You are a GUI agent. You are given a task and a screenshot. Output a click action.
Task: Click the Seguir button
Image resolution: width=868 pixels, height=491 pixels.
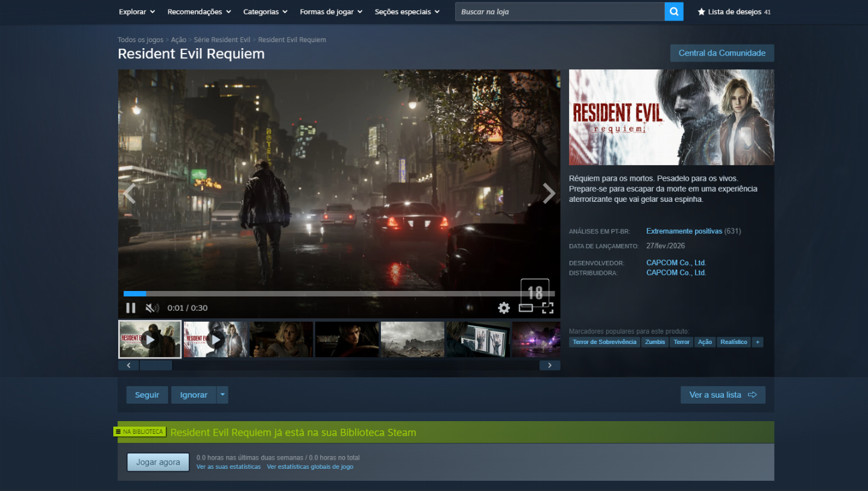(x=147, y=395)
